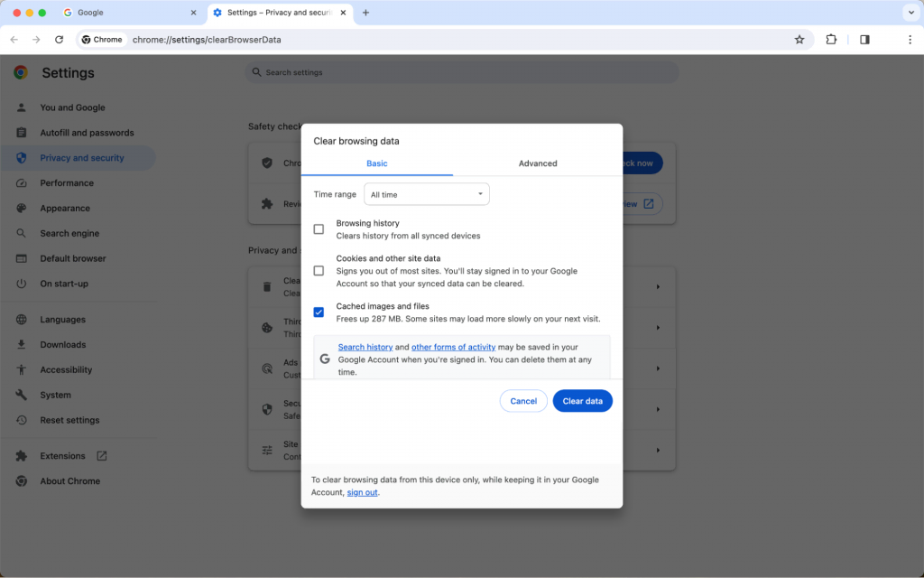Viewport: 924px width, 578px height.
Task: Open the tab search chevron dropdown
Action: click(911, 13)
